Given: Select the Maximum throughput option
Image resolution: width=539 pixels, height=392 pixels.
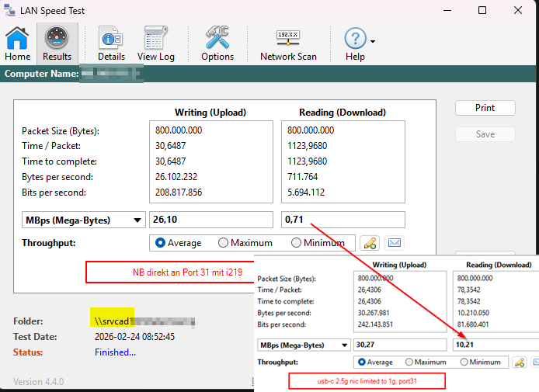Looking at the screenshot, I should 245,243.
